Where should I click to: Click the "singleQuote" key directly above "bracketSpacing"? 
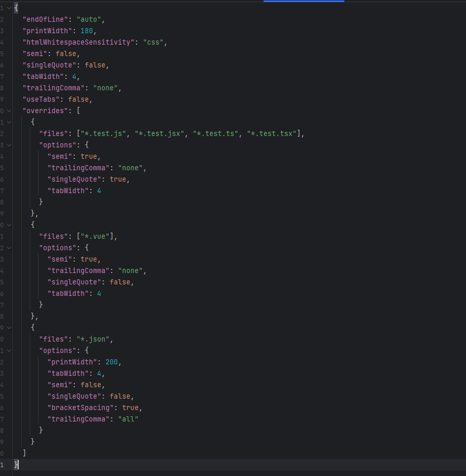[x=74, y=396]
